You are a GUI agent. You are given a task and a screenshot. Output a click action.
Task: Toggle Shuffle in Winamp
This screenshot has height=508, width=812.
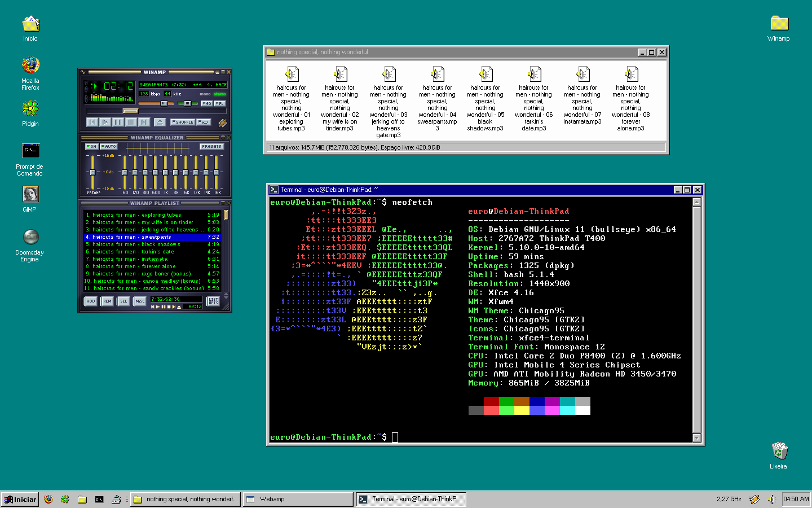182,122
